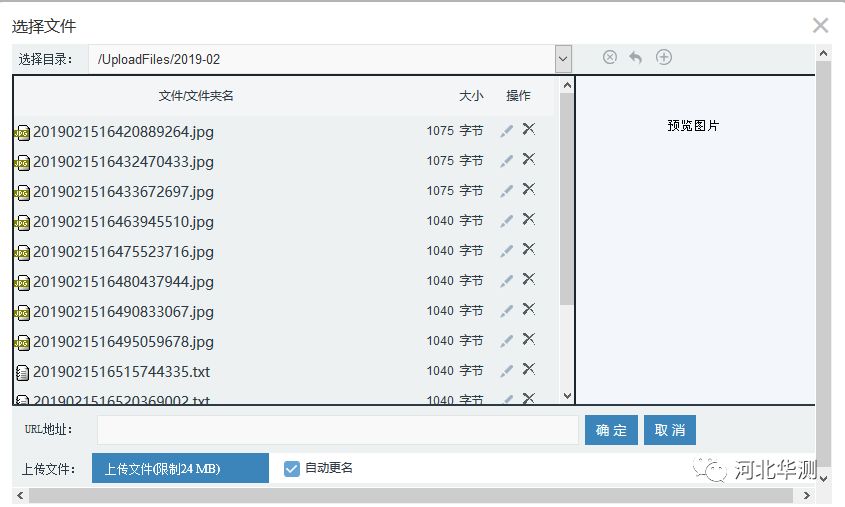Delete file 2019021516432470433.jpg via X icon
The width and height of the screenshot is (845, 507).
529,159
